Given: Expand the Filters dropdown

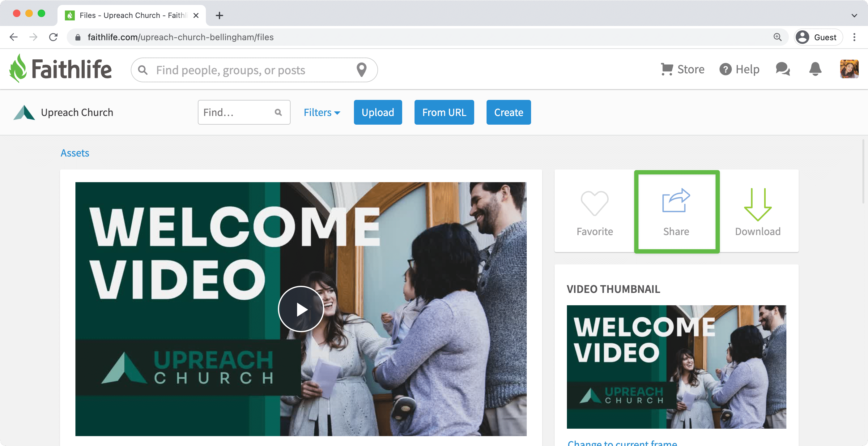Looking at the screenshot, I should (322, 112).
